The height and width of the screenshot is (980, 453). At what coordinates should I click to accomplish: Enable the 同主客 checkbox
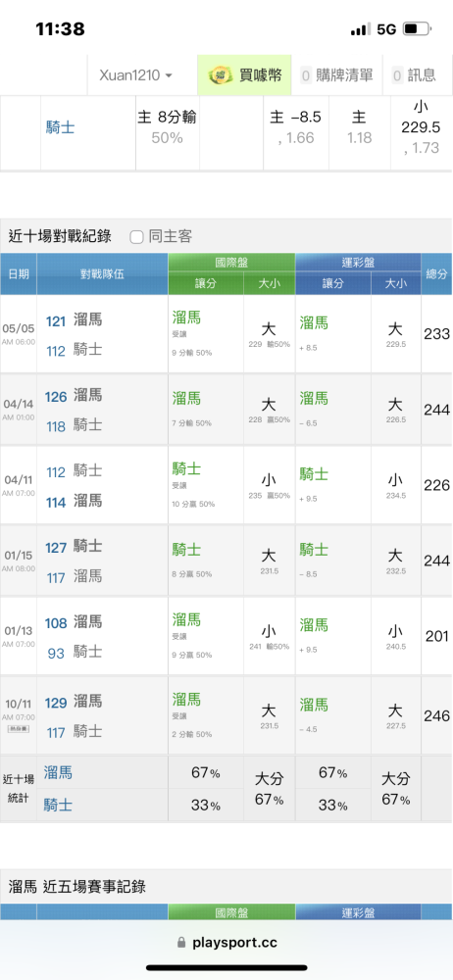(136, 237)
